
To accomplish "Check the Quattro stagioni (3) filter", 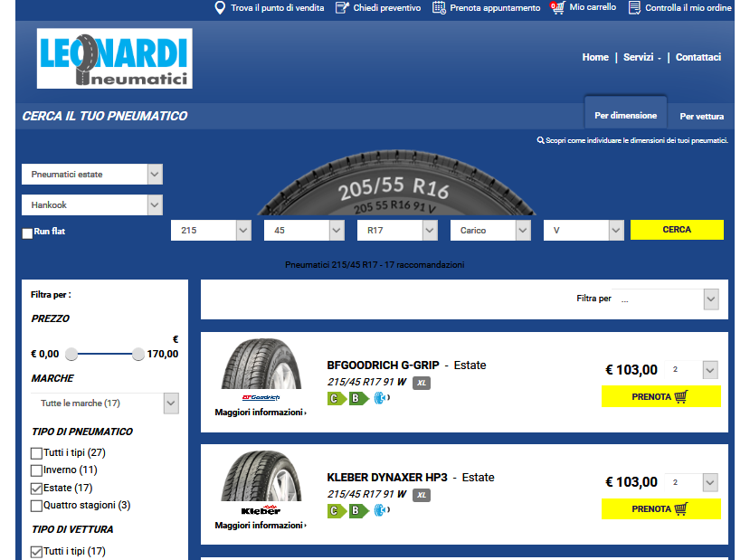I will click(36, 506).
